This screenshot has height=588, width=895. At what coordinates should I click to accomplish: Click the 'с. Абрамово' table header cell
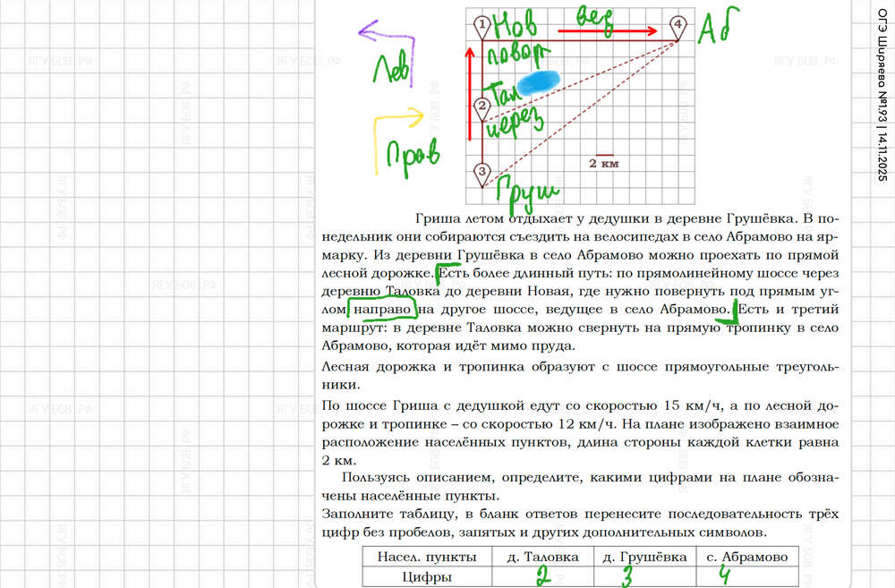click(x=741, y=557)
